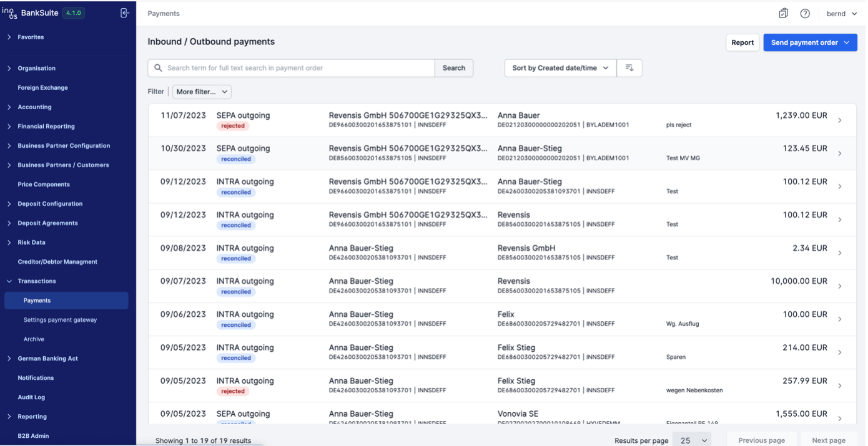Open the Sort by Created date/time dropdown

coord(560,68)
